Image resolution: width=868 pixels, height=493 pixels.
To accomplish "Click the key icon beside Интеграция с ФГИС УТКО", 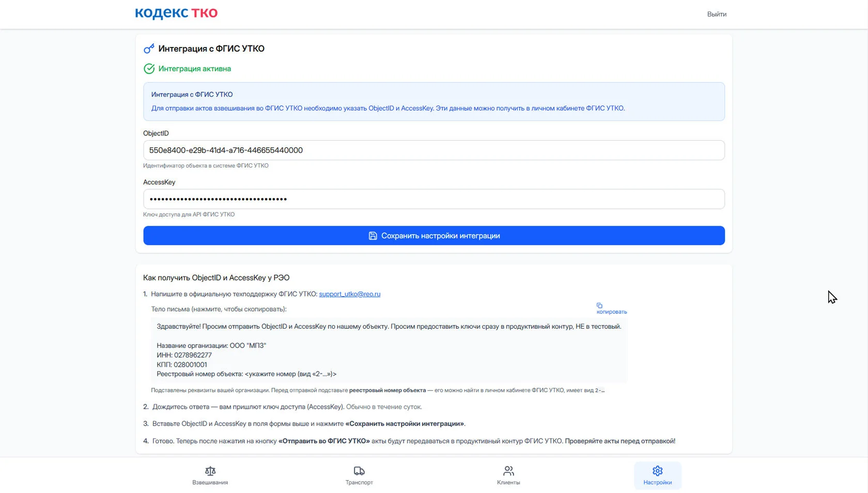I will (x=149, y=49).
